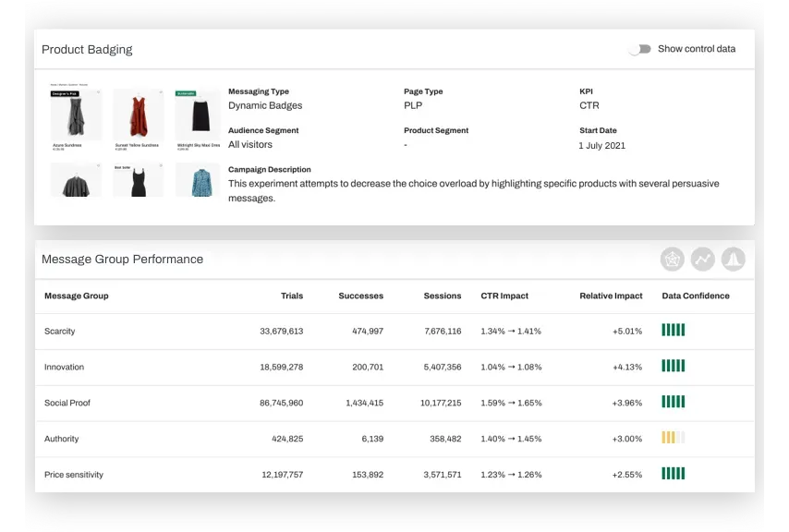Click the +3.00% relative impact value
The image size is (789, 532).
coord(627,439)
